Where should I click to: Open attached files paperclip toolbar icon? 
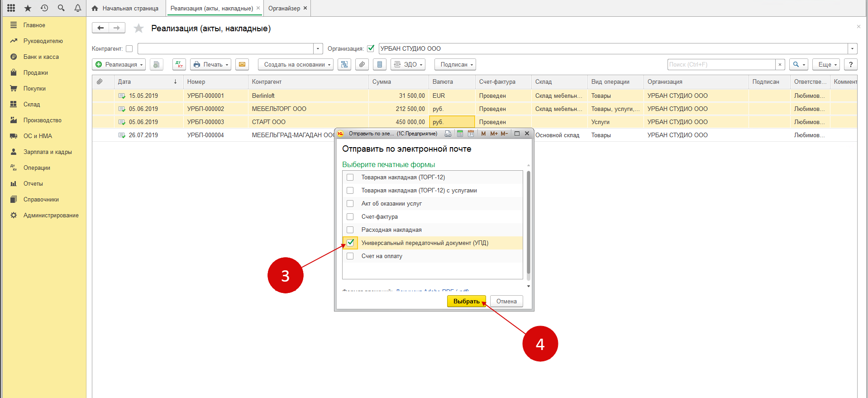(x=362, y=64)
